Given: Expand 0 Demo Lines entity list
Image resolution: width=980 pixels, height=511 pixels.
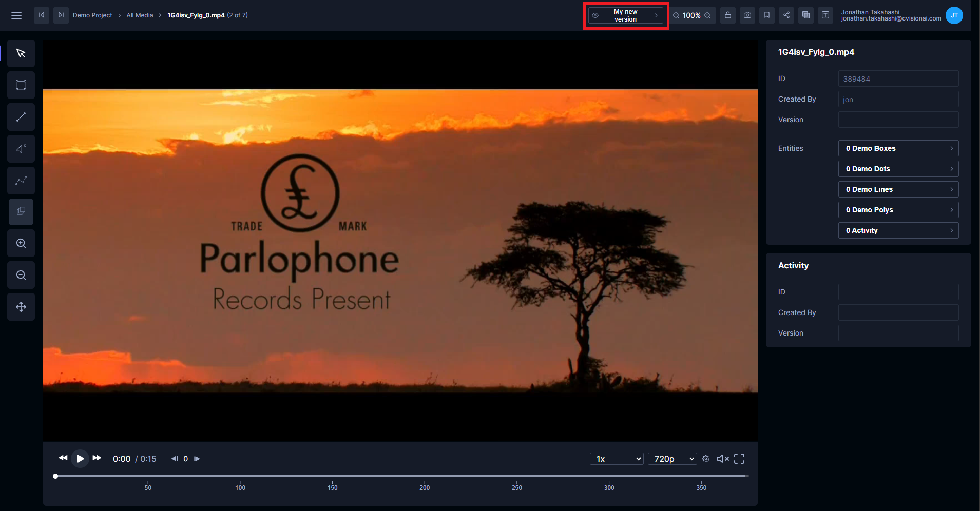Looking at the screenshot, I should click(x=898, y=189).
